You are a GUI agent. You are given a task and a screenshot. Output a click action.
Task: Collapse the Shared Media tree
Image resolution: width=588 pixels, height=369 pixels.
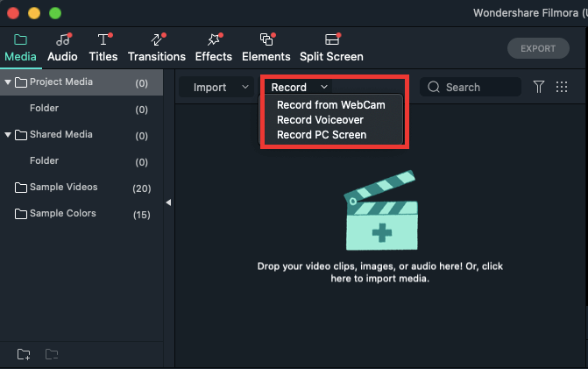(9, 135)
